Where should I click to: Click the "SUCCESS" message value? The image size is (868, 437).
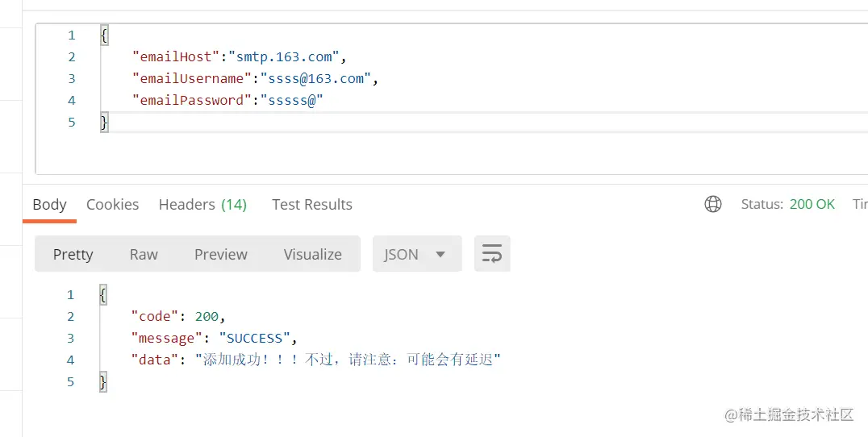pyautogui.click(x=255, y=338)
